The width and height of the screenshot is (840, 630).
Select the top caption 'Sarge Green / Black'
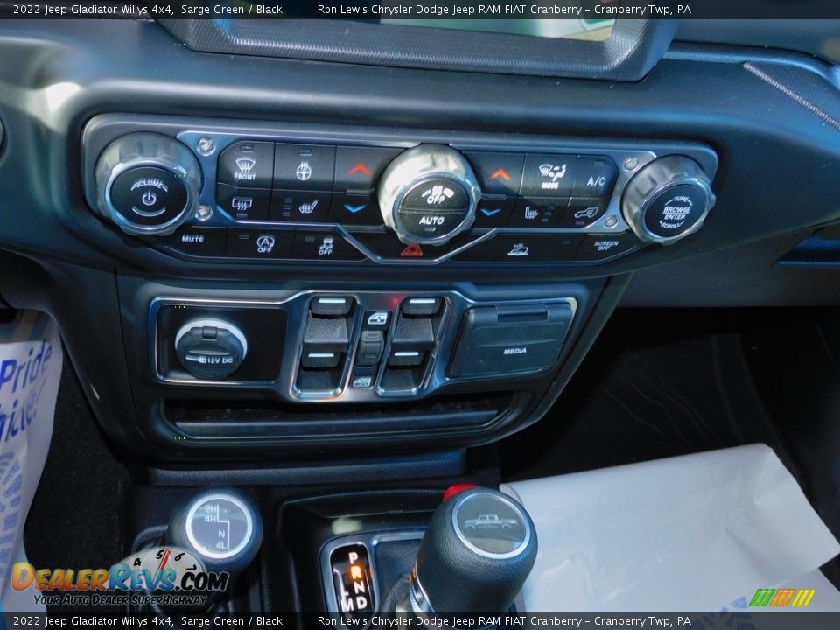pyautogui.click(x=231, y=9)
